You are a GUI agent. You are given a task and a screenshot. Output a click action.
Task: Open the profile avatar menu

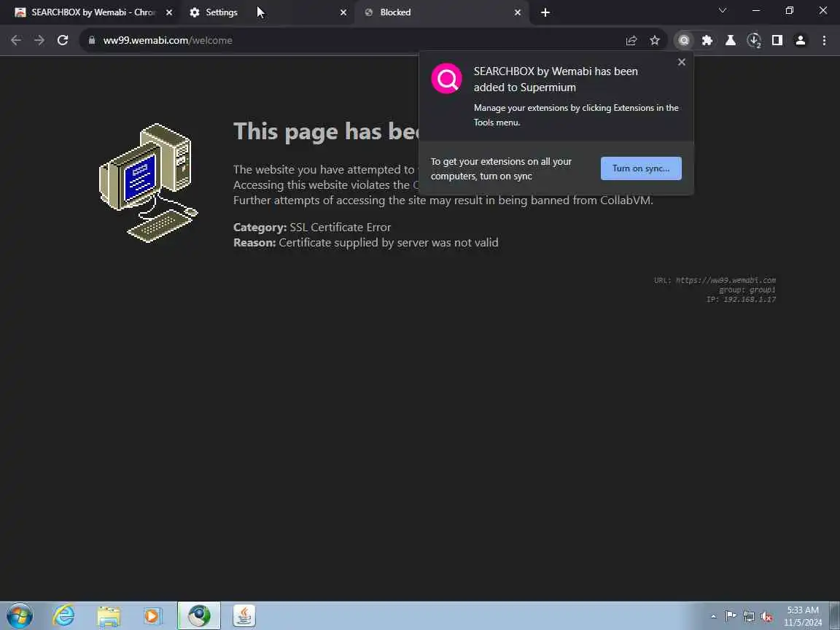tap(801, 40)
